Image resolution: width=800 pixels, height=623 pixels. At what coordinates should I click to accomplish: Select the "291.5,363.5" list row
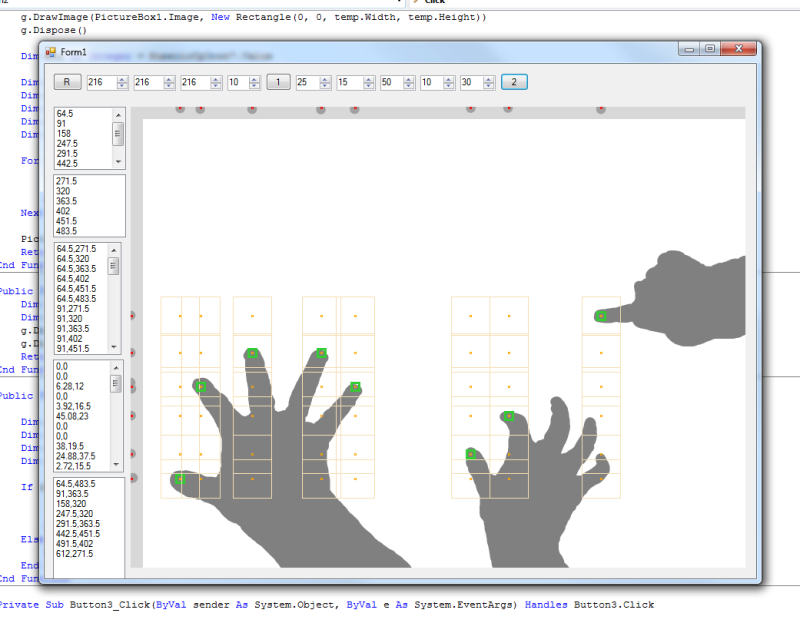coord(78,524)
